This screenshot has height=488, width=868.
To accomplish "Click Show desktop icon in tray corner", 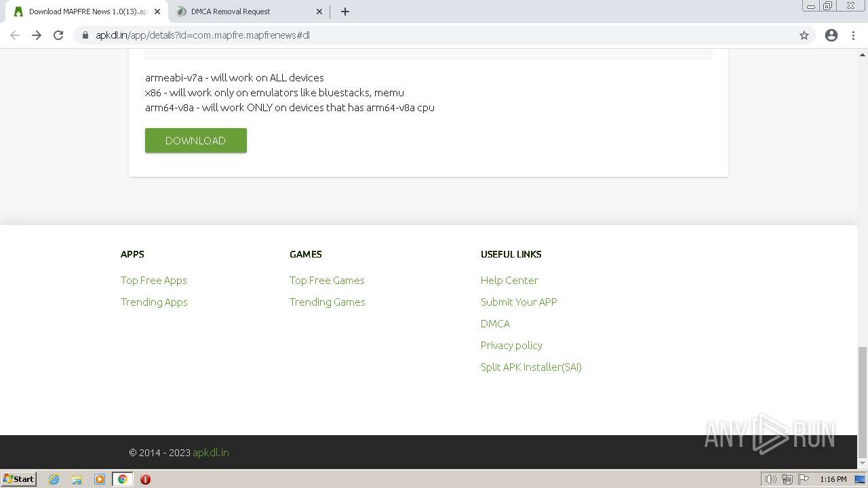I will coord(861,479).
